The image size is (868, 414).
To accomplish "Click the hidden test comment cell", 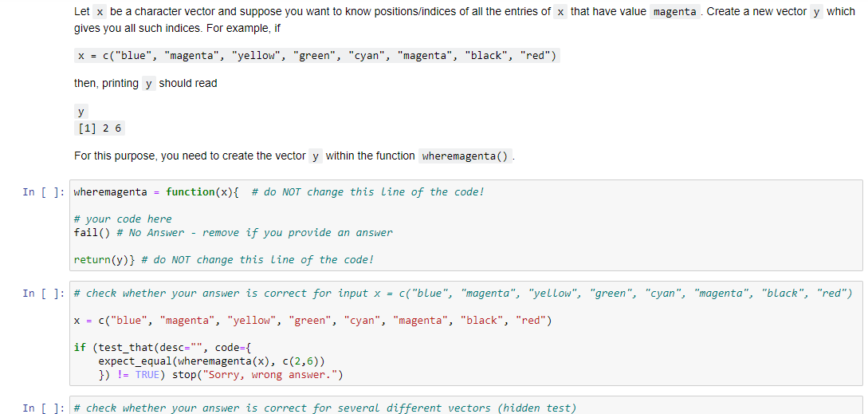I will [465, 405].
